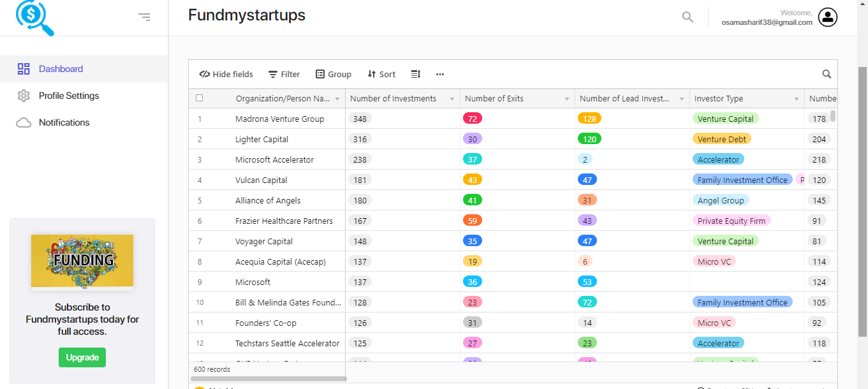The height and width of the screenshot is (389, 868).
Task: Go to Dashboard in the sidebar
Action: tap(61, 69)
